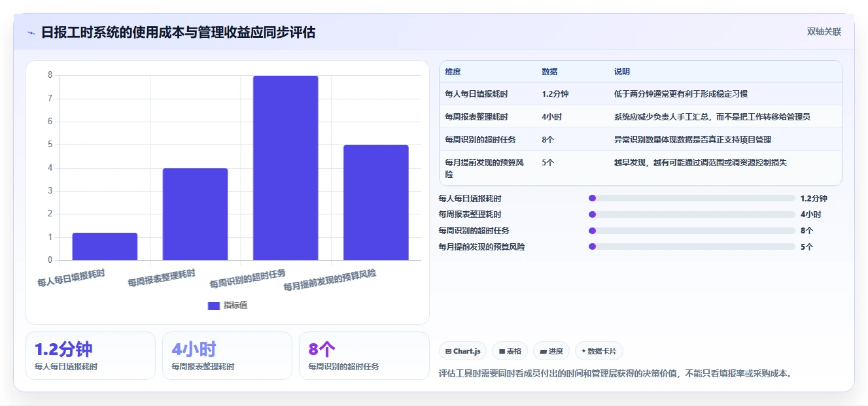Viewport: 868px width, 406px height.
Task: Click the 数据 table column header
Action: [x=549, y=72]
